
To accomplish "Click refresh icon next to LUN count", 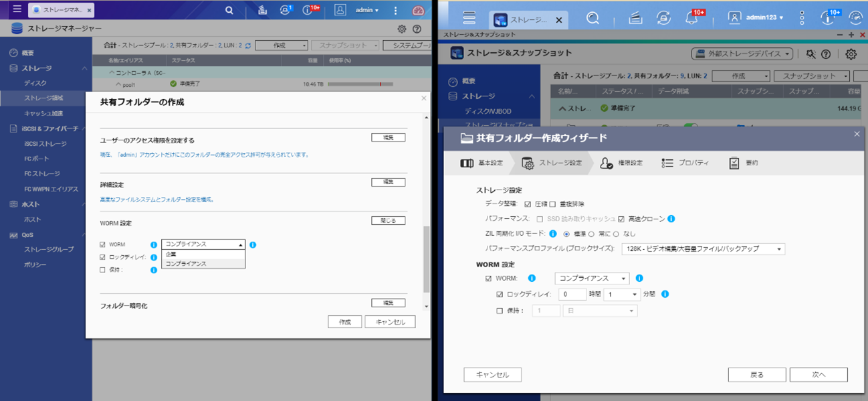I will 248,46.
